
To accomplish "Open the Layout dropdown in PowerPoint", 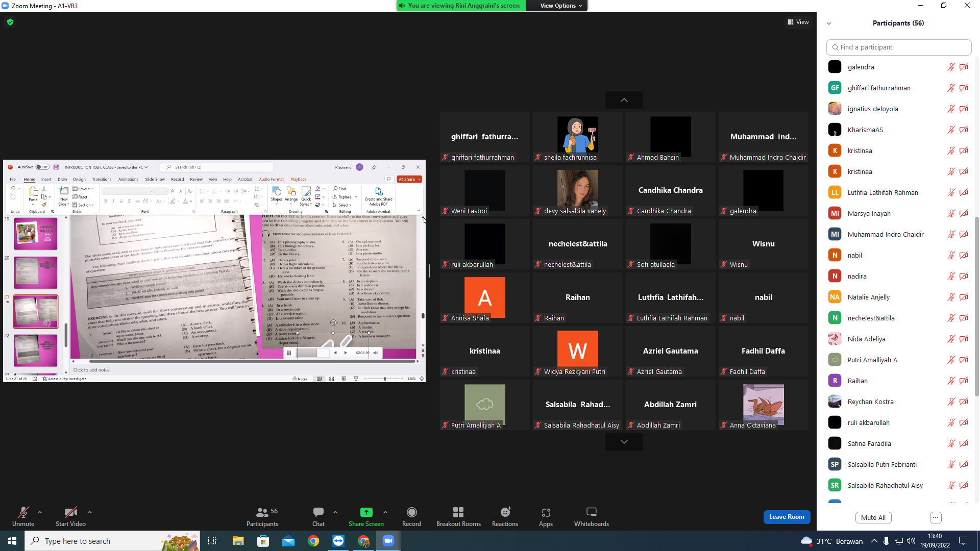I will coord(83,189).
